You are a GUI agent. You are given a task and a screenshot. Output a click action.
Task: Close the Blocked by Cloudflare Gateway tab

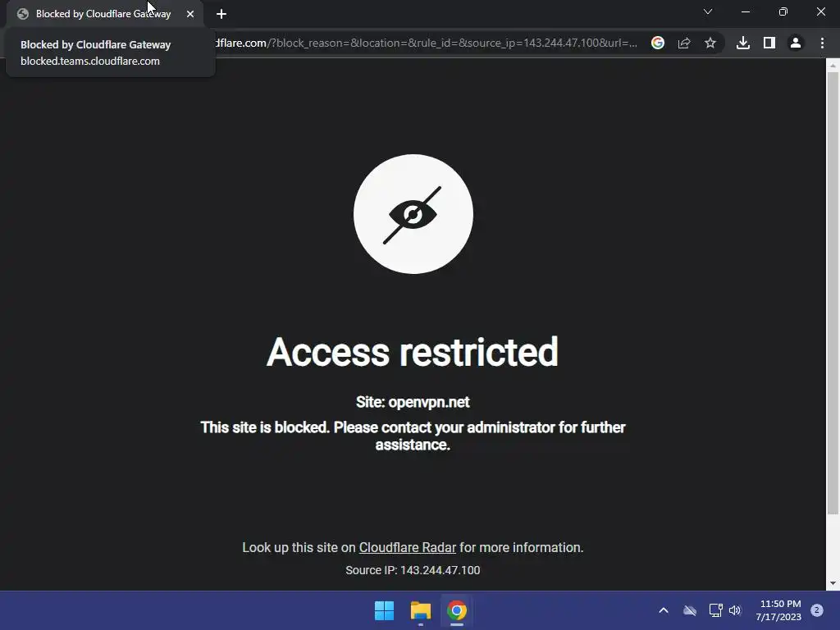click(x=190, y=14)
